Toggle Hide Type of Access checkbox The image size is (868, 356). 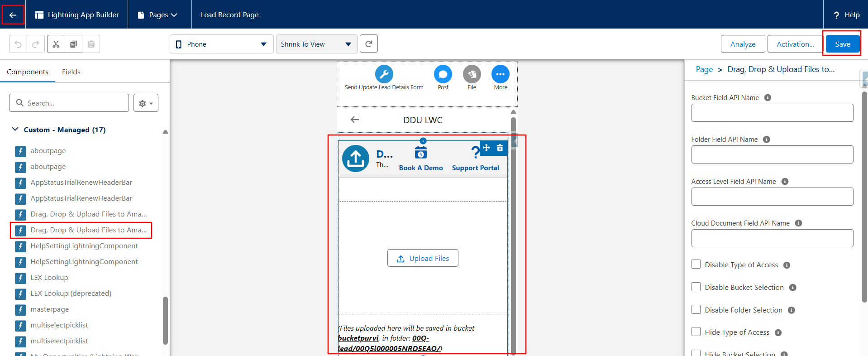(696, 332)
